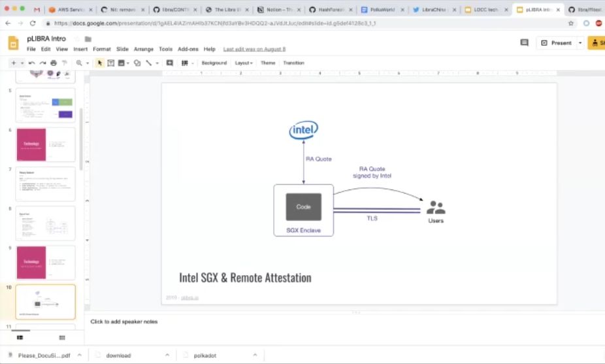Image resolution: width=605 pixels, height=364 pixels.
Task: Open the Last edit was on August link
Action: coord(254,50)
